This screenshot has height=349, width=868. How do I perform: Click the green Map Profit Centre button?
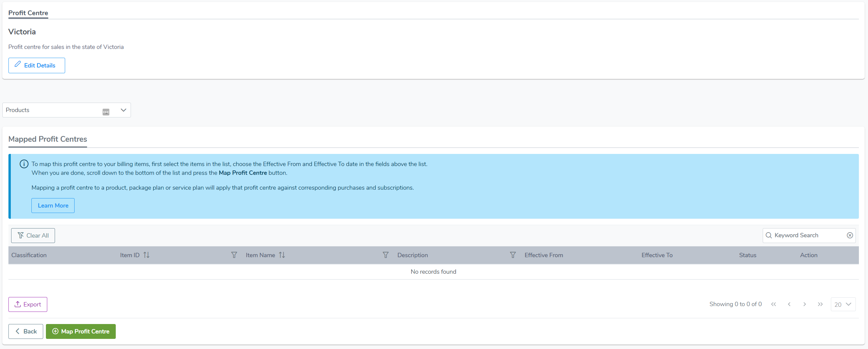81,331
